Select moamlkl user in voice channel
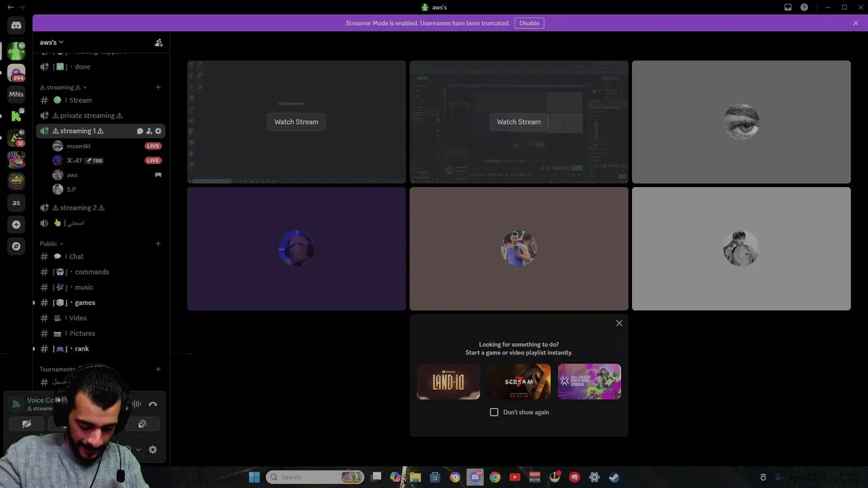868x488 pixels. click(107, 146)
